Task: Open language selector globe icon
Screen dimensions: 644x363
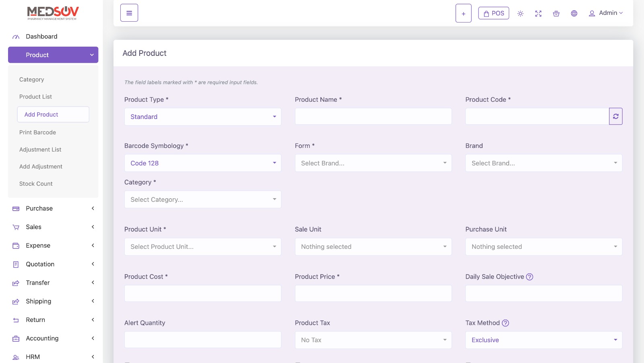Action: click(x=574, y=14)
